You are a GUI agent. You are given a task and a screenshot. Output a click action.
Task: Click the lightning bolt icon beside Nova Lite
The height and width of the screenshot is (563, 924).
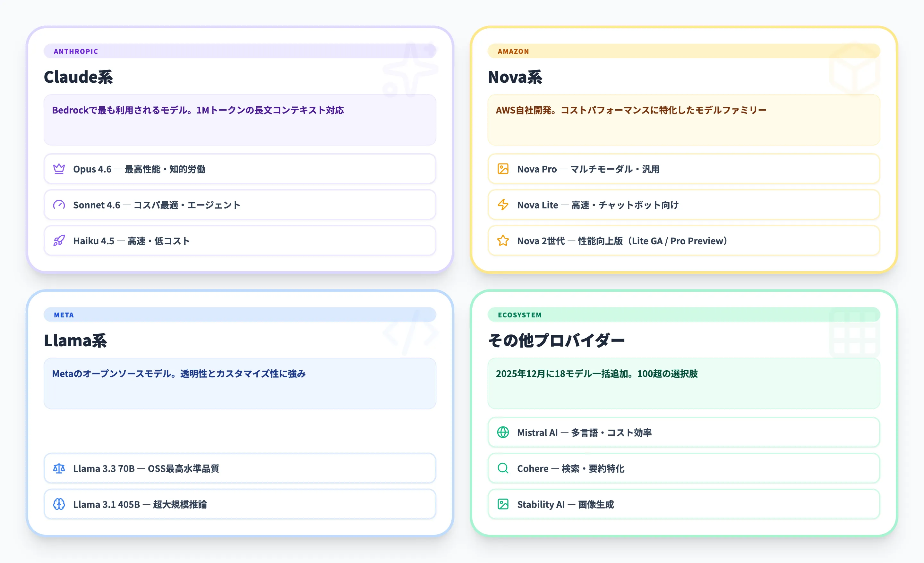click(x=503, y=205)
